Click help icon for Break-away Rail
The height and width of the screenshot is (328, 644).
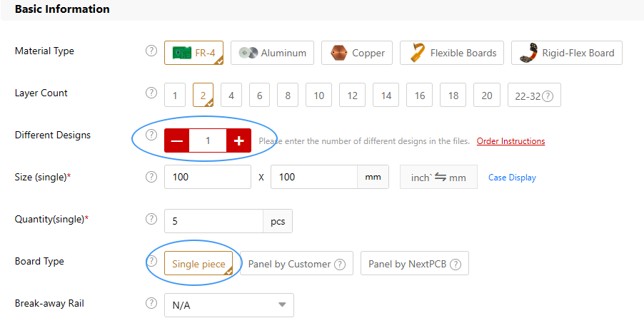(151, 303)
